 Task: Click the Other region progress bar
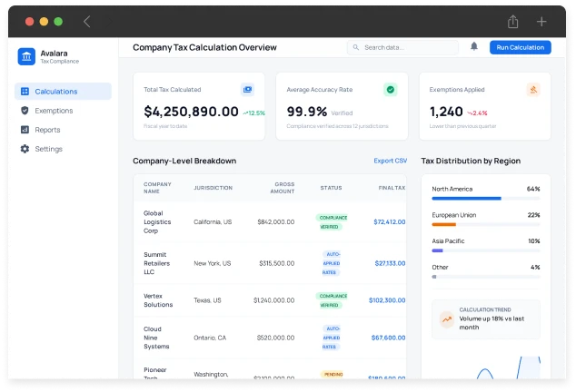click(486, 277)
